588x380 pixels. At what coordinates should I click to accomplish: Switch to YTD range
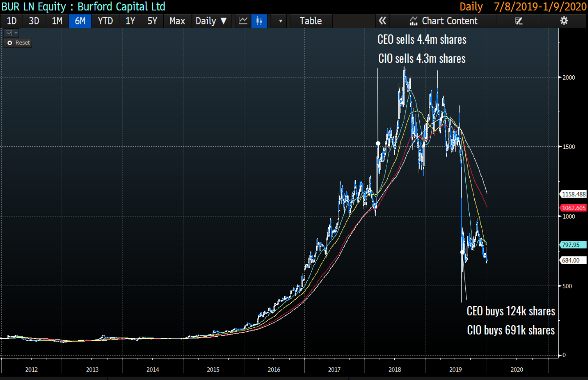[x=105, y=21]
